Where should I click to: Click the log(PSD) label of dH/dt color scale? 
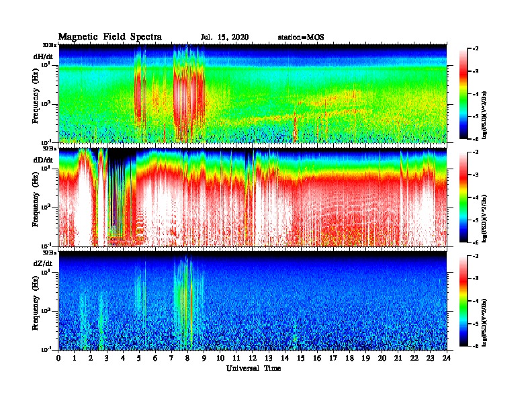coord(484,114)
